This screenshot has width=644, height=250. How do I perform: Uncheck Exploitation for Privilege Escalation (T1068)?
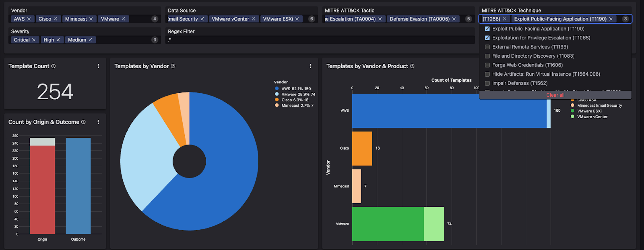[487, 38]
